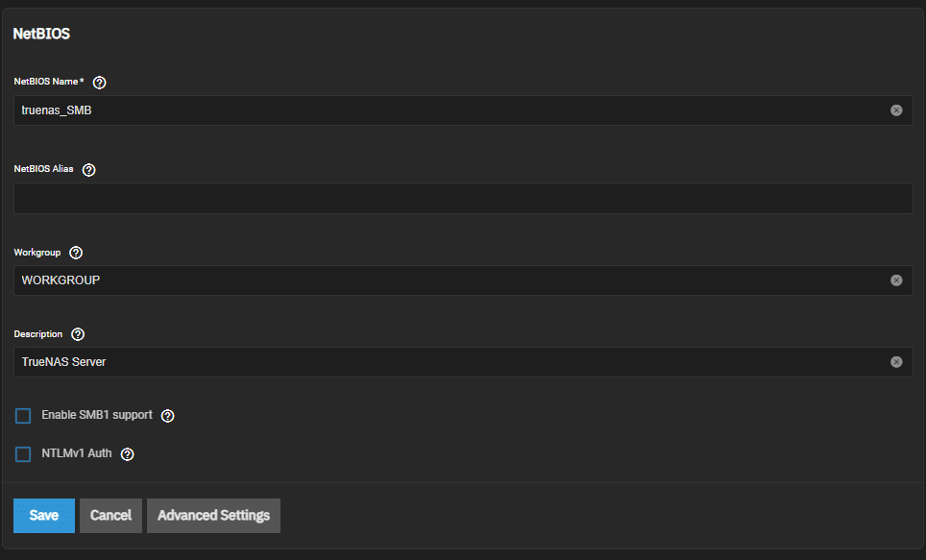The image size is (926, 560).
Task: Enable the SMB1 support checkbox
Action: [x=23, y=416]
